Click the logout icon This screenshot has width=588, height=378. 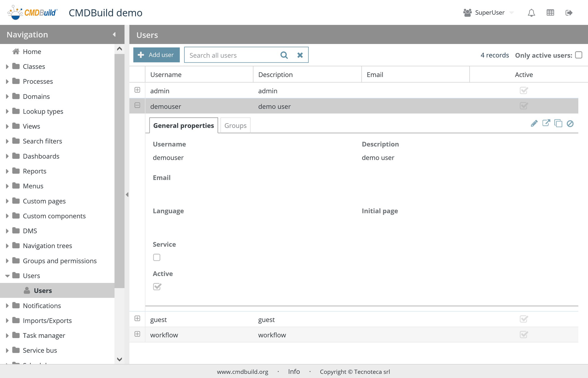click(x=569, y=13)
